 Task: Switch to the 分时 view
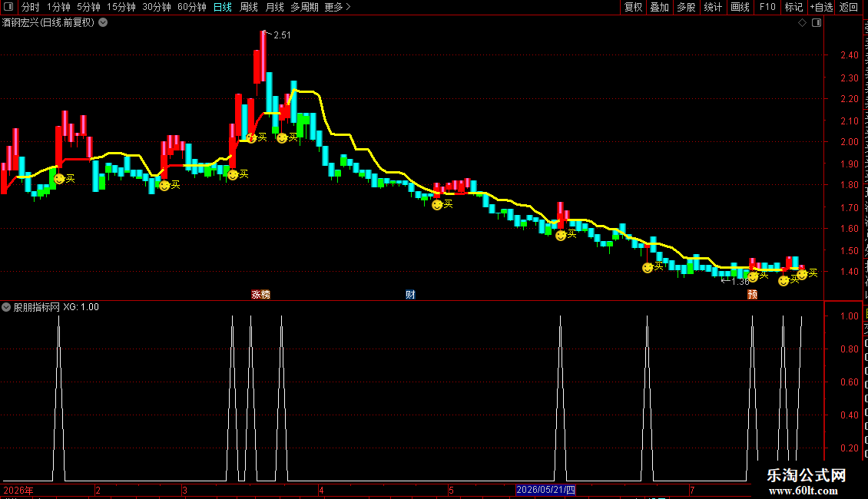31,7
